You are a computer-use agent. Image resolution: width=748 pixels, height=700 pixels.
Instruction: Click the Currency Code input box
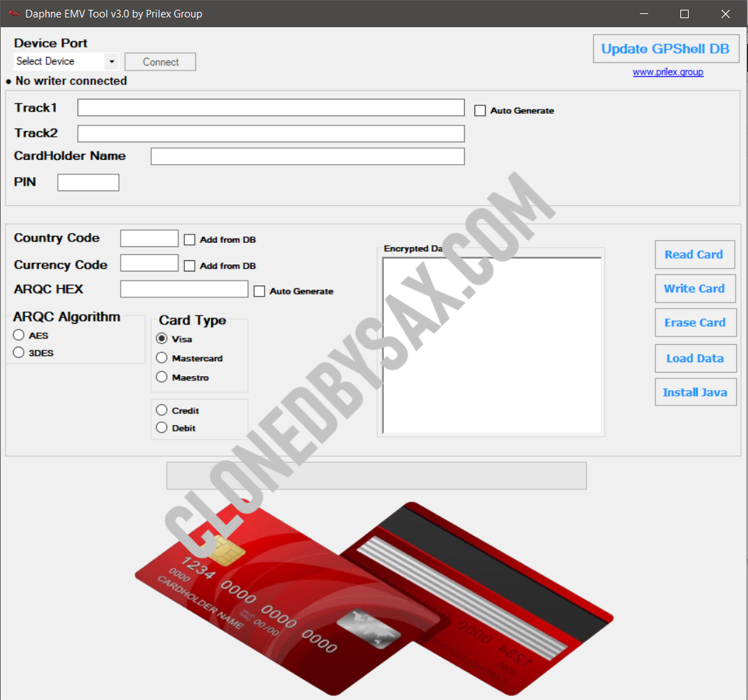[x=149, y=263]
